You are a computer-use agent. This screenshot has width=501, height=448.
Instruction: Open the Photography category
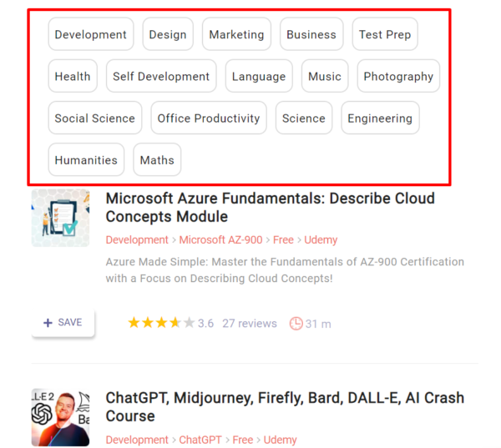pos(398,76)
